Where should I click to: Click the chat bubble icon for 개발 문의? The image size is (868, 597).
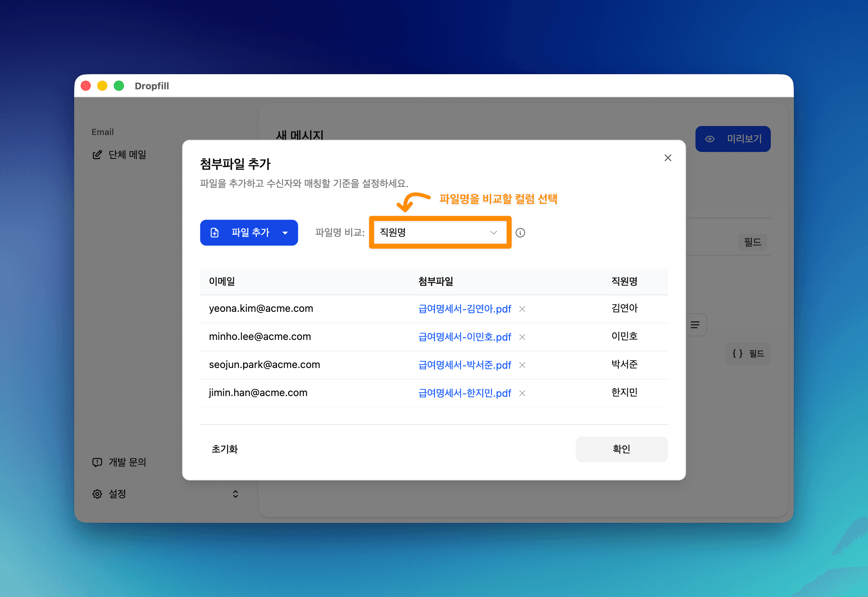pos(97,462)
